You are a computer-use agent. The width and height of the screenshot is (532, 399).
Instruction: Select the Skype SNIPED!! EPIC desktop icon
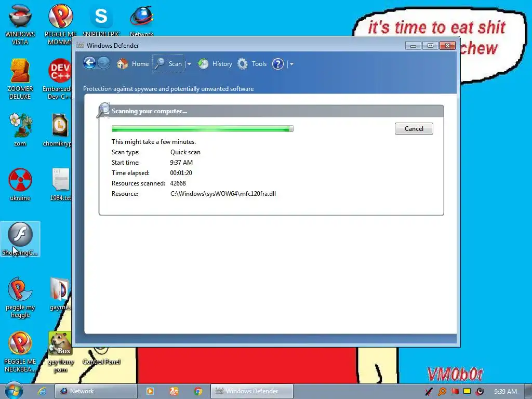click(101, 20)
